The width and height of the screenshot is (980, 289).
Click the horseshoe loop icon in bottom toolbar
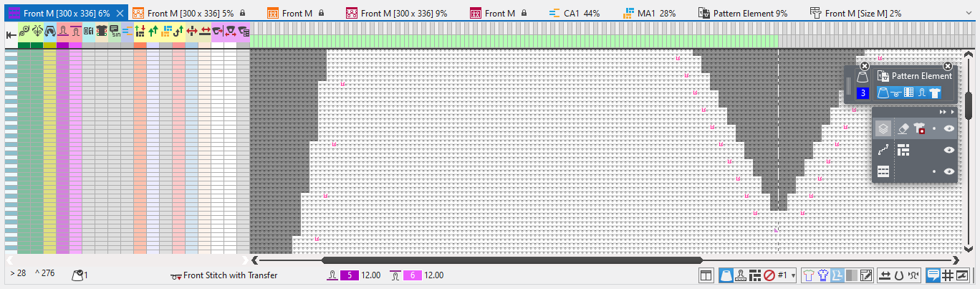(x=898, y=275)
